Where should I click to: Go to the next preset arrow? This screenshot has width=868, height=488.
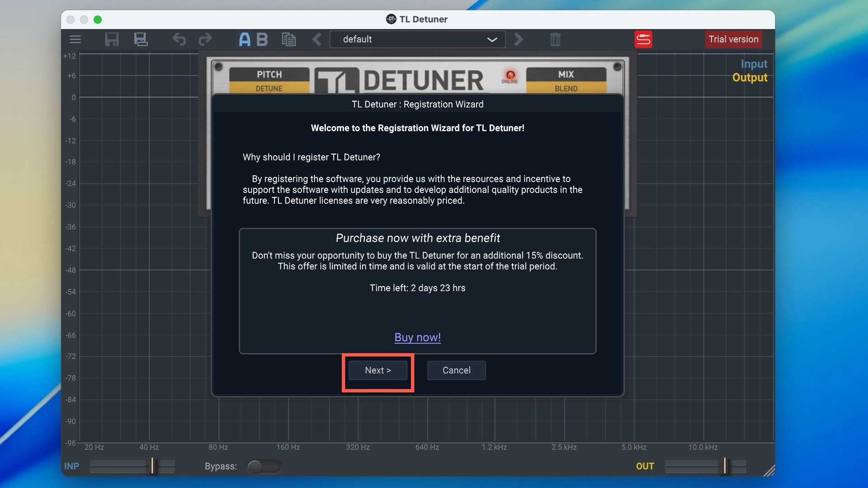(x=519, y=39)
